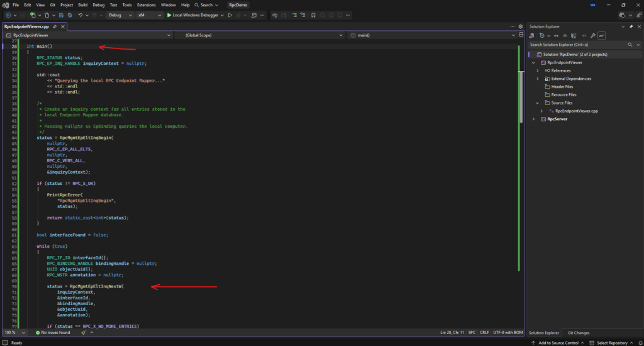Image resolution: width=644 pixels, height=346 pixels.
Task: Open the RpcEndpointViewer project scope dropdown
Action: point(89,35)
